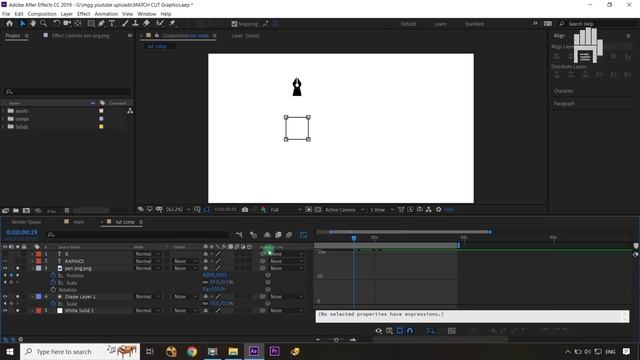The image size is (640, 360).
Task: Switch to the Render Queue tab
Action: pyautogui.click(x=27, y=222)
